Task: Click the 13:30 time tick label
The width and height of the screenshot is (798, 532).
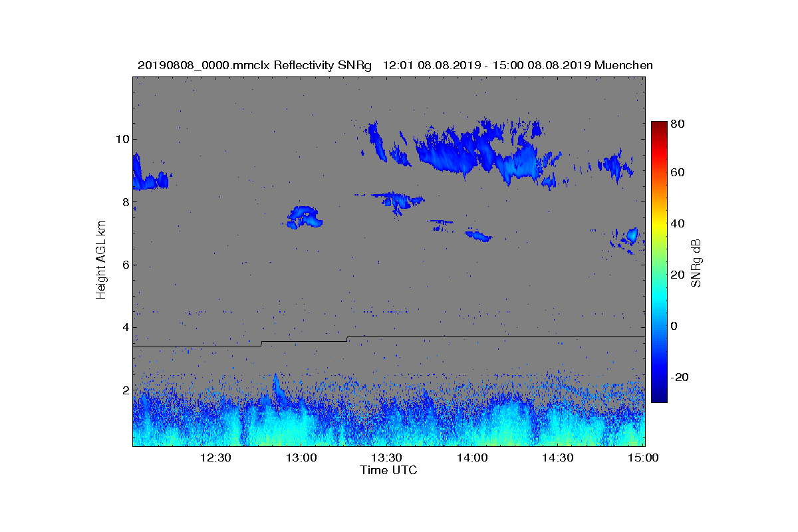Action: tap(386, 458)
